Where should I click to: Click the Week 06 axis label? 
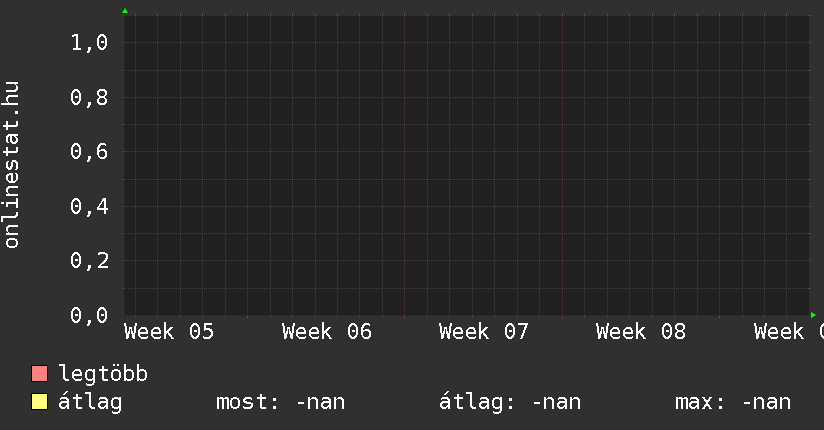coord(326,332)
